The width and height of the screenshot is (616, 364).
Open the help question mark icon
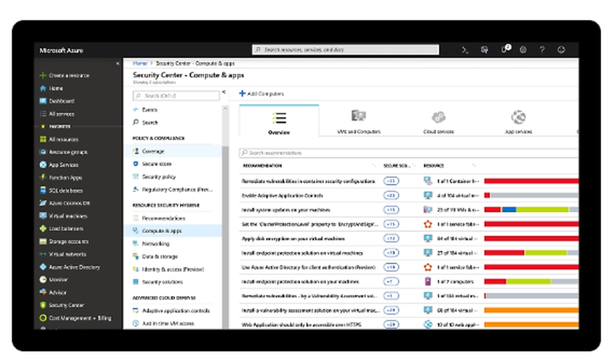point(542,50)
